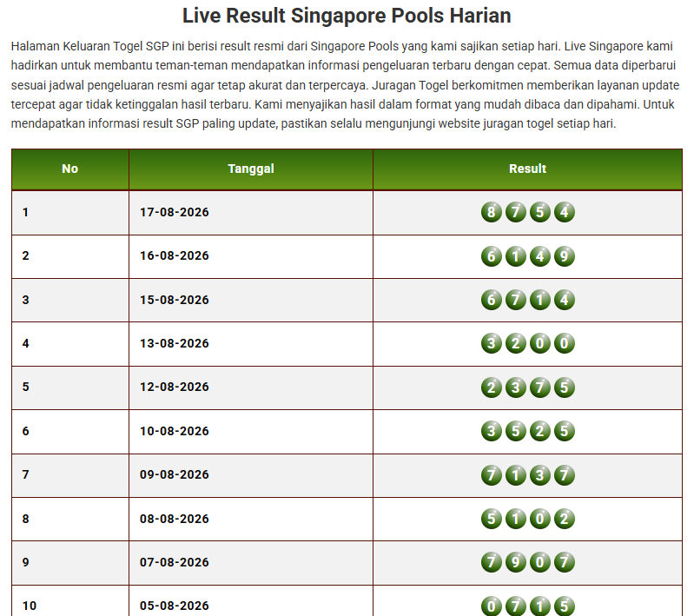Select the No column header
Image resolution: width=694 pixels, height=616 pixels.
point(70,169)
